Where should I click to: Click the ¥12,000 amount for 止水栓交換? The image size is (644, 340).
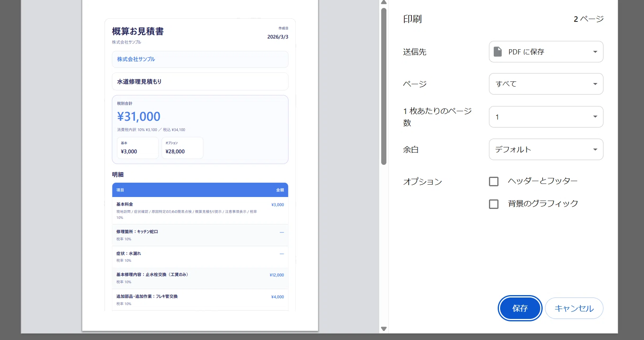pos(277,275)
